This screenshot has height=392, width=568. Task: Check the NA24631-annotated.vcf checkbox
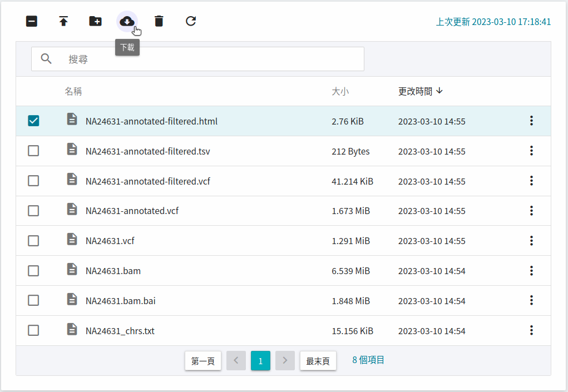pos(33,211)
